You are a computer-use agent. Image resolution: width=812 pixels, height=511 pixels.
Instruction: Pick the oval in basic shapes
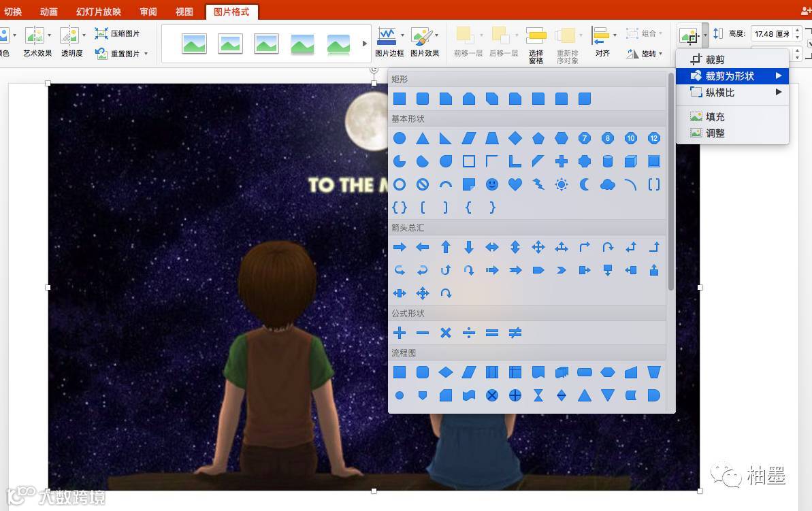point(400,138)
